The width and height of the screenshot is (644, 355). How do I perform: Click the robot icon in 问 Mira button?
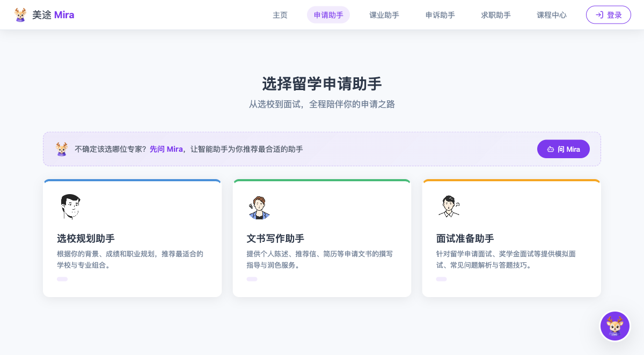coord(551,149)
